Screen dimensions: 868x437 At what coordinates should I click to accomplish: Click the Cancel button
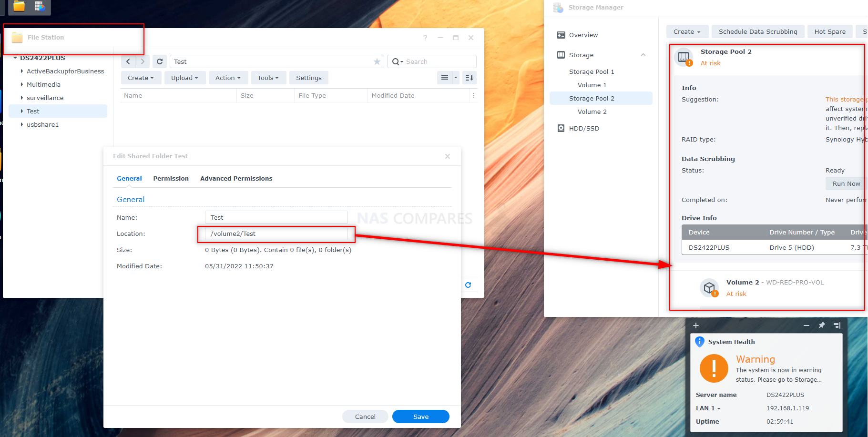click(365, 417)
